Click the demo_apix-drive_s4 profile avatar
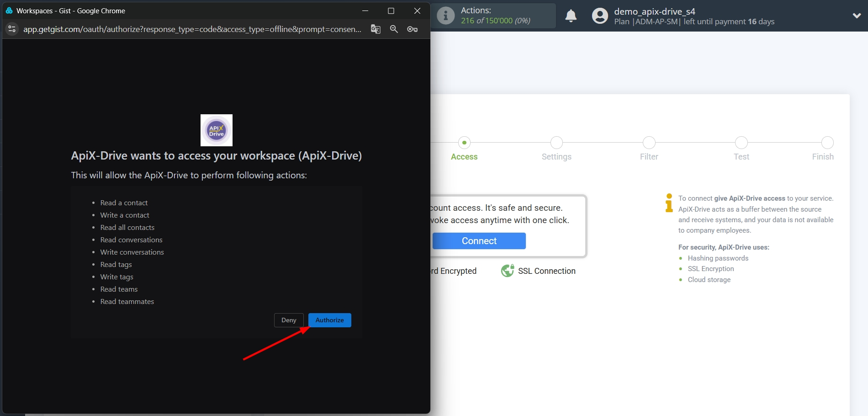The width and height of the screenshot is (868, 416). [599, 16]
